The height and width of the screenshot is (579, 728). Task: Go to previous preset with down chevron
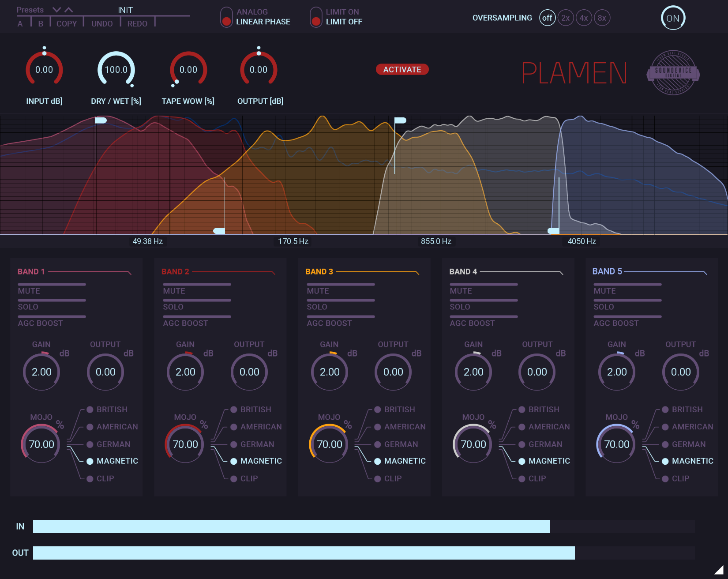pos(56,10)
